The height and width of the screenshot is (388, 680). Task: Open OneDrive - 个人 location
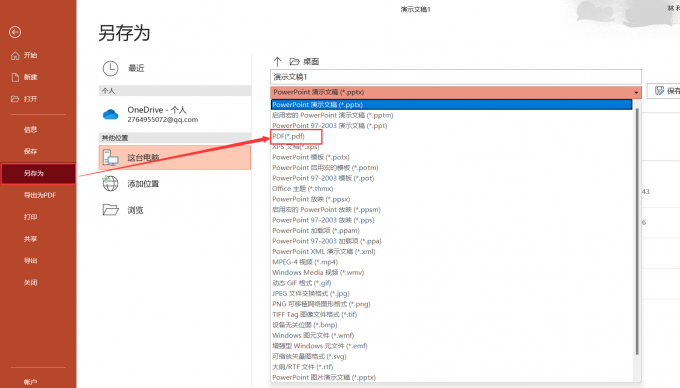pos(175,114)
